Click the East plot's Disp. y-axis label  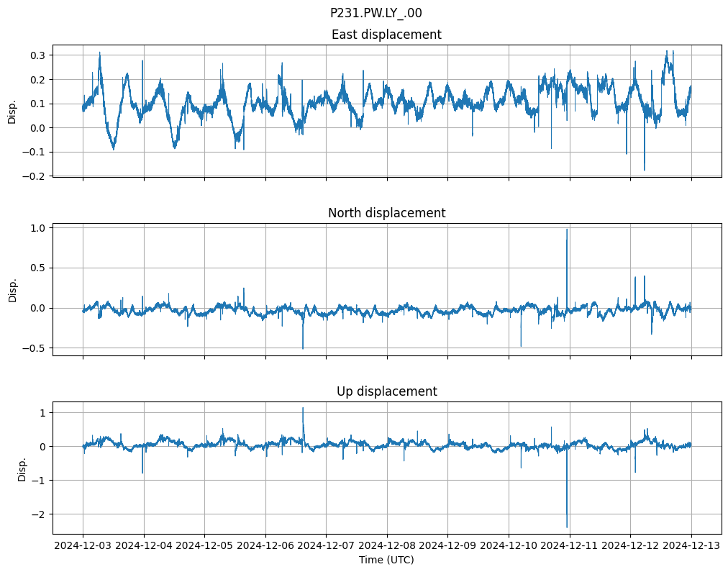click(x=12, y=111)
